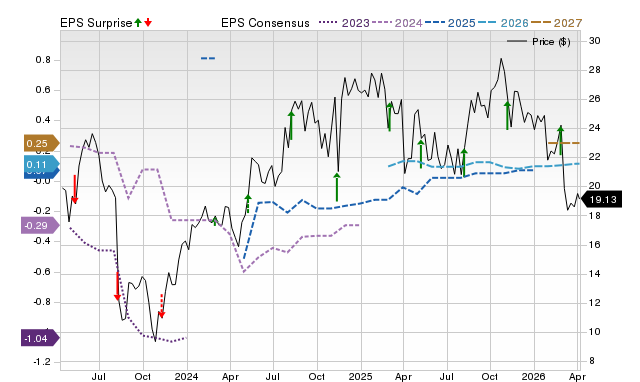The image size is (640, 382).
Task: Click the EPS Surprise legend title
Action: pos(96,23)
